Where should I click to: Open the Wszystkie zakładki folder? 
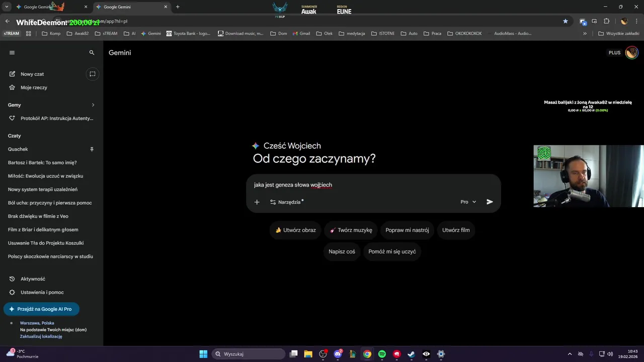(x=619, y=34)
